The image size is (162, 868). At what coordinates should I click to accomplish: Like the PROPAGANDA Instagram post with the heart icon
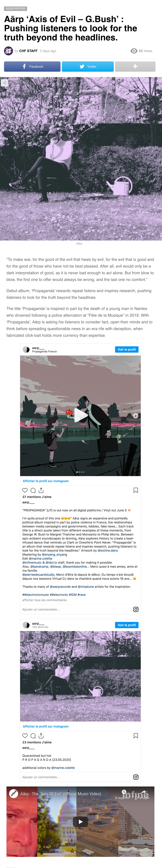pos(25,490)
